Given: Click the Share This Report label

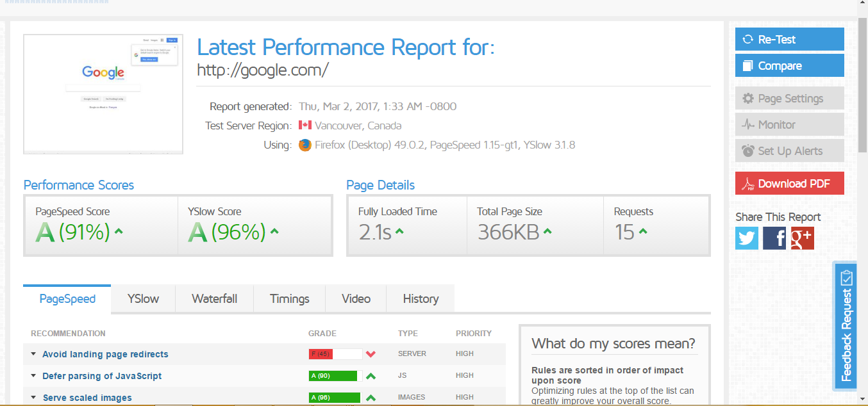Looking at the screenshot, I should [778, 217].
